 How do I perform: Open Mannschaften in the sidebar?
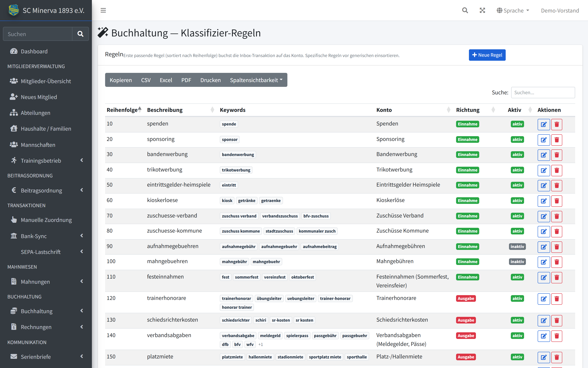(x=46, y=145)
